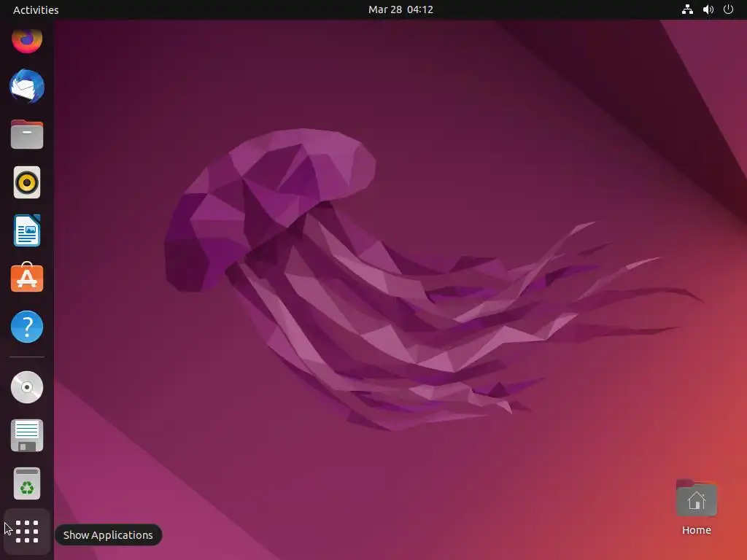The image size is (747, 560).
Task: Open the floppy disk text editor icon in dock
Action: tap(27, 435)
